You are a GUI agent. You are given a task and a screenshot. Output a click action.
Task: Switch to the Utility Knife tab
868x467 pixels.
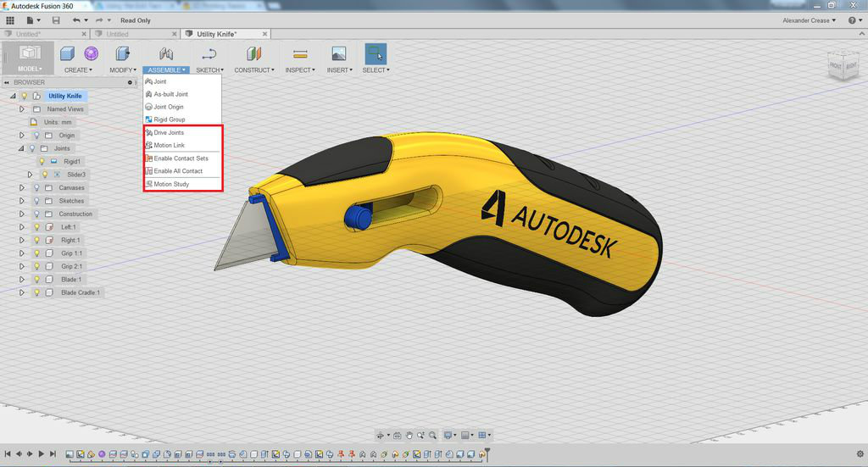coord(216,34)
